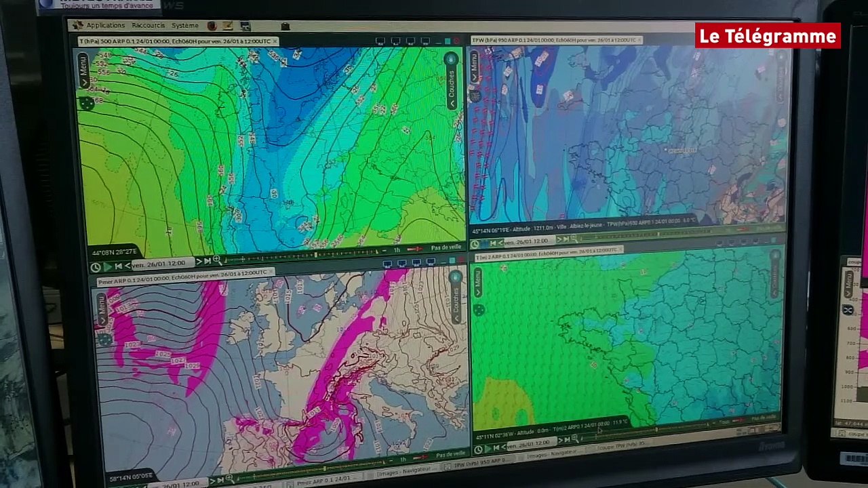868x488 pixels.
Task: Click 'Pas de veille' under the 500 hPa map
Action: click(446, 247)
